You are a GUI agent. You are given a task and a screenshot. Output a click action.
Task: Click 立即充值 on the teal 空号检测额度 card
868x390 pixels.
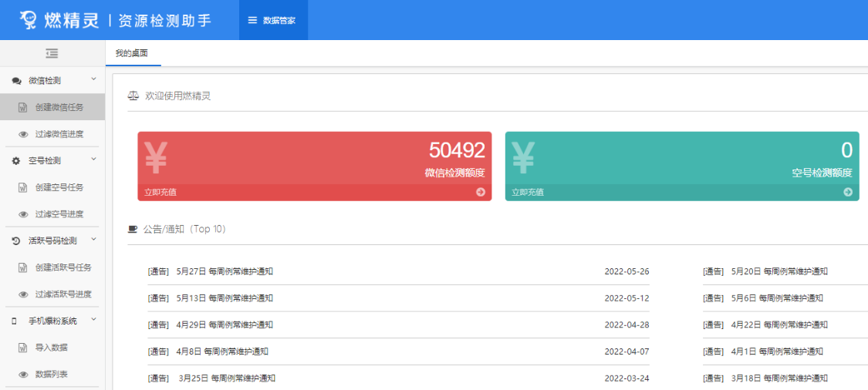click(528, 193)
